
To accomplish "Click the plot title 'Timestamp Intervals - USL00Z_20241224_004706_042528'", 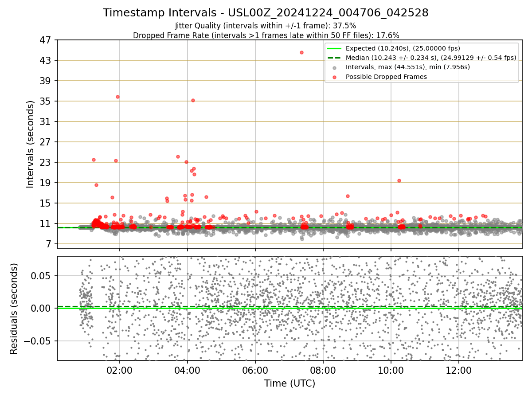I will point(266,13).
